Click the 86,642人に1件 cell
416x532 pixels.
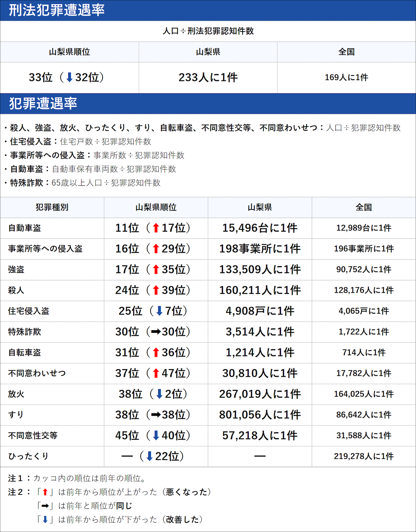point(364,415)
